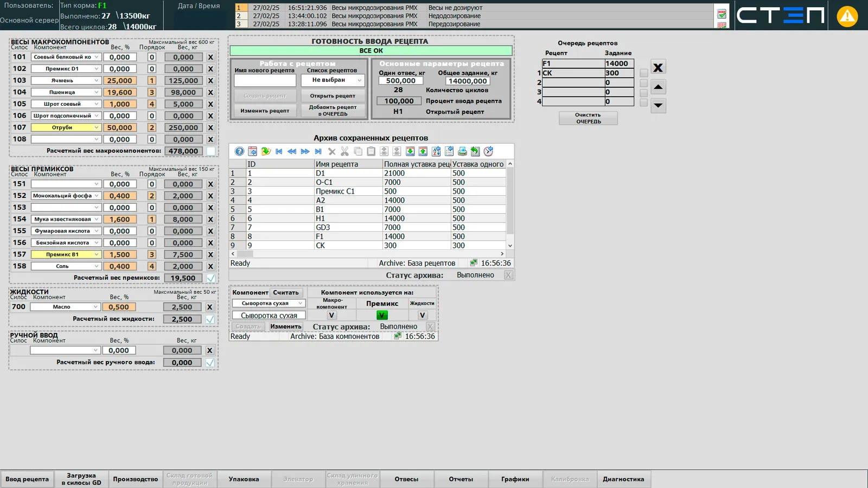Viewport: 868px width, 488px height.
Task: Open help in the recipe archive toolbar
Action: point(239,151)
